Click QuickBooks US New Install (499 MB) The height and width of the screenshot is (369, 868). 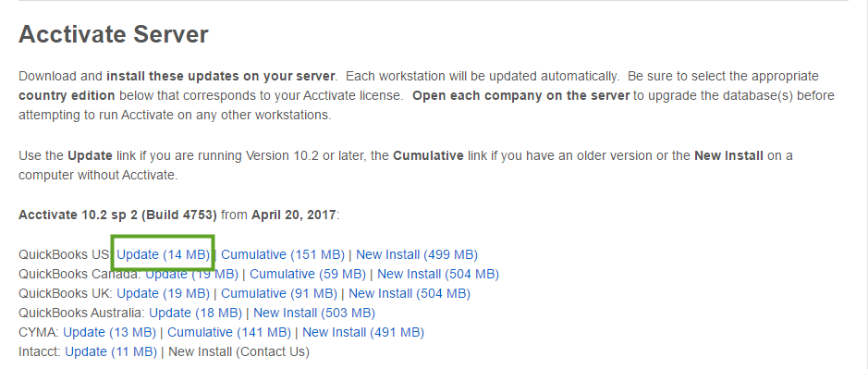click(x=416, y=254)
